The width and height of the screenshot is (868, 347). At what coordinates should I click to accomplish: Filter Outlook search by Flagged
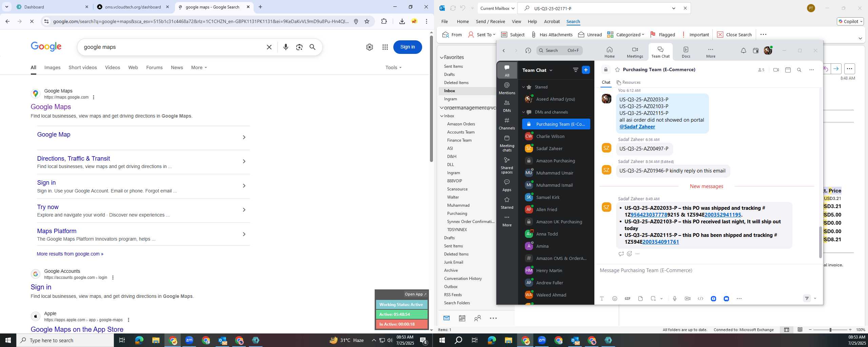(663, 35)
